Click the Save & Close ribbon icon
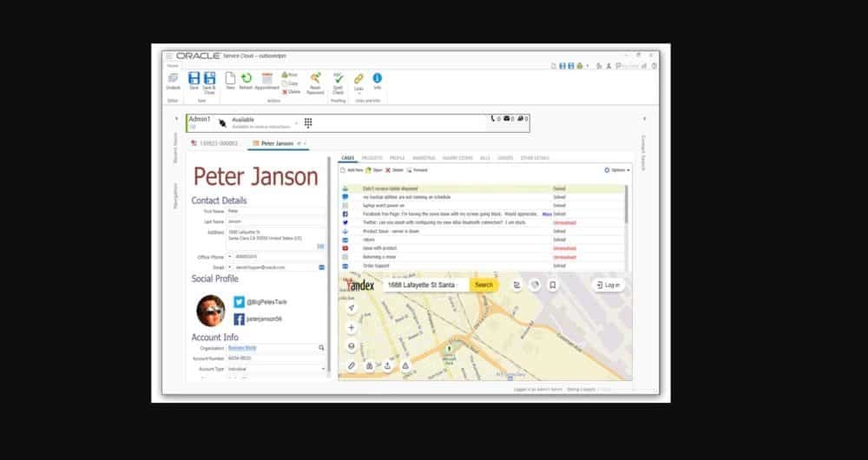The image size is (868, 460). [209, 78]
